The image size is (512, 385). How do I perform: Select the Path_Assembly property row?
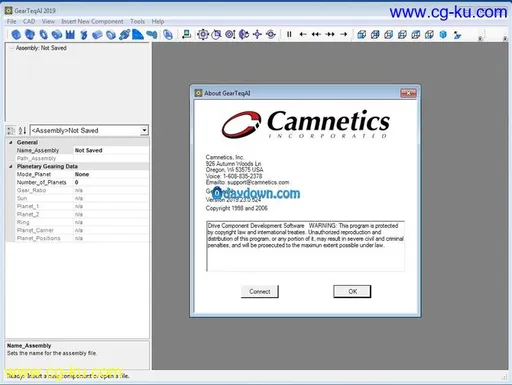point(82,158)
